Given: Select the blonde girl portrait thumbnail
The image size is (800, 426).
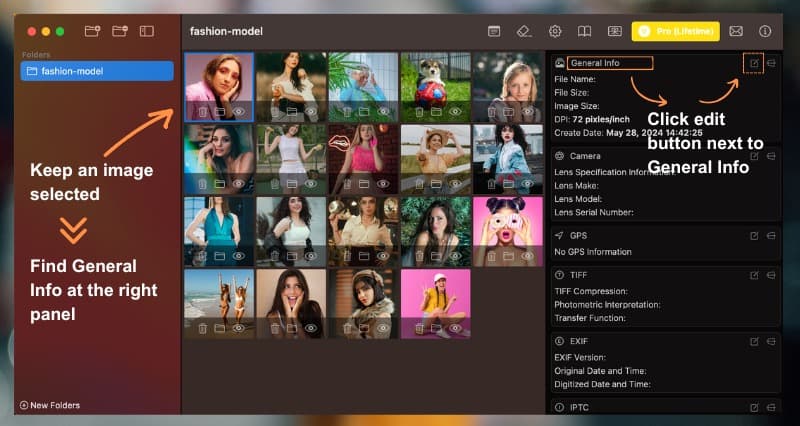Looking at the screenshot, I should point(508,87).
